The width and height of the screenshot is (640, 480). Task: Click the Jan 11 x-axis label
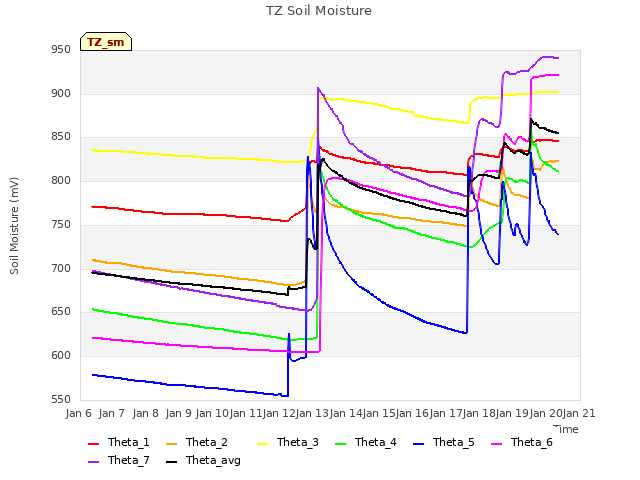coord(245,413)
